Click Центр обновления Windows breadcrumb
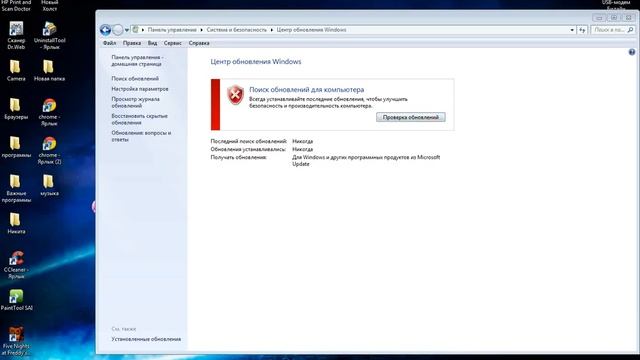The image size is (640, 360). 311,30
